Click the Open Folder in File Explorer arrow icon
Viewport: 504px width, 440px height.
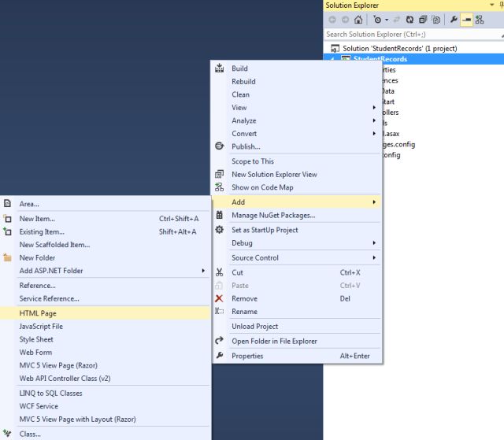[219, 341]
